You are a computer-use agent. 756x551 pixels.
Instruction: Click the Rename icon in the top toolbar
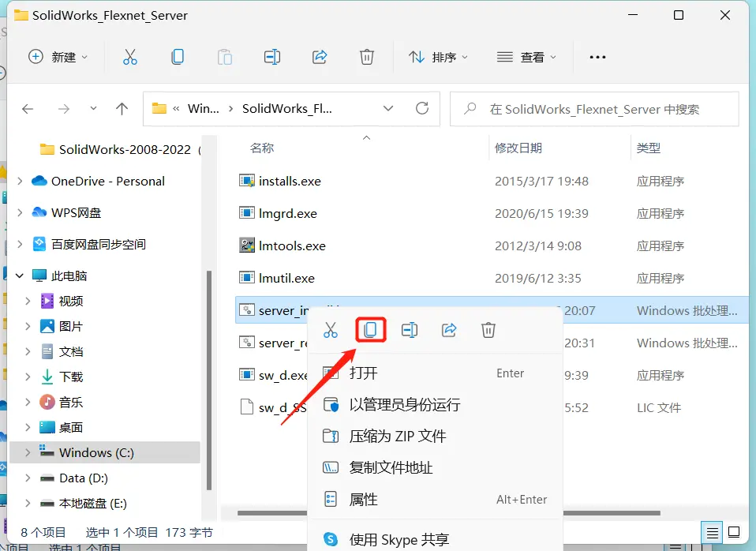(272, 57)
